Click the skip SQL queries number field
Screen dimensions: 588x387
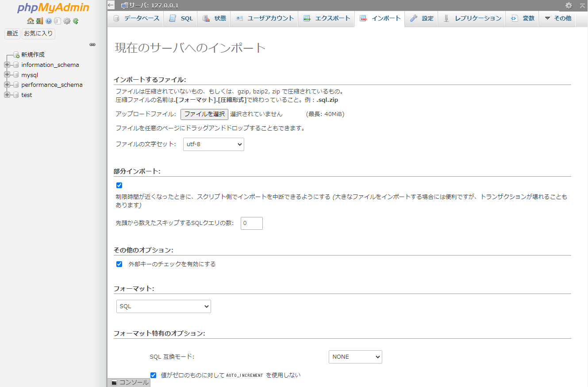pyautogui.click(x=251, y=223)
